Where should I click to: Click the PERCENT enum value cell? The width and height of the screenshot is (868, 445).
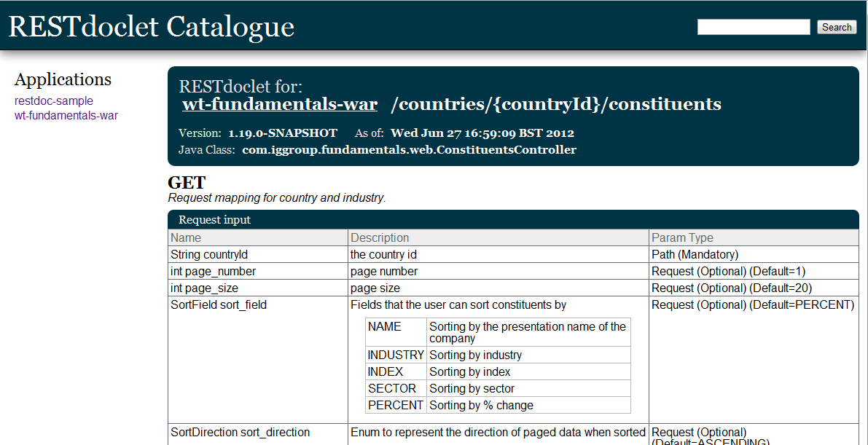[x=395, y=406]
